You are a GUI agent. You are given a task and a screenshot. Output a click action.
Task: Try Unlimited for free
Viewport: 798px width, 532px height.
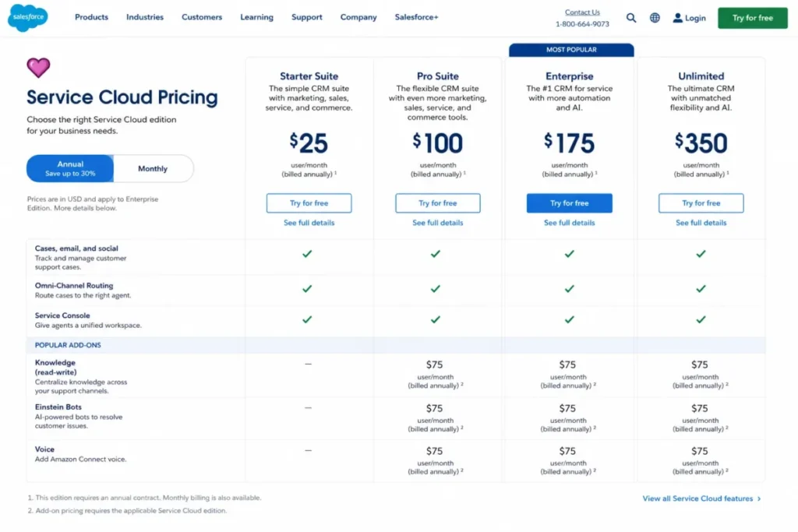pos(701,203)
